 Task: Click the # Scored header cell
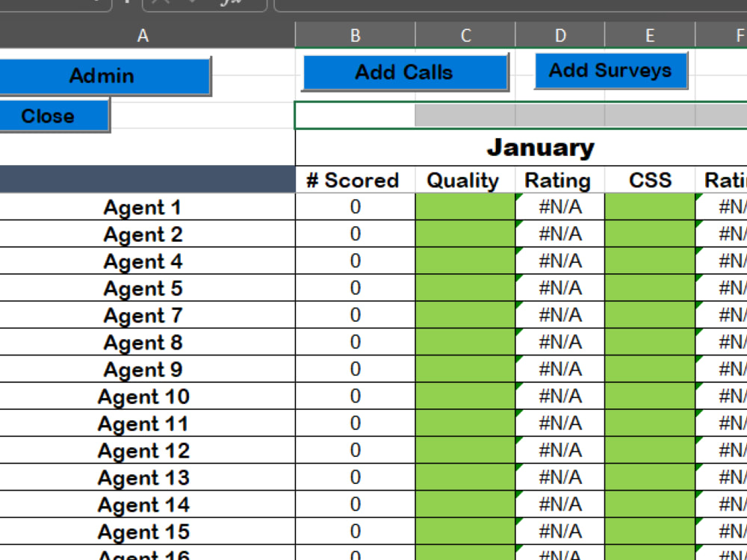(356, 180)
